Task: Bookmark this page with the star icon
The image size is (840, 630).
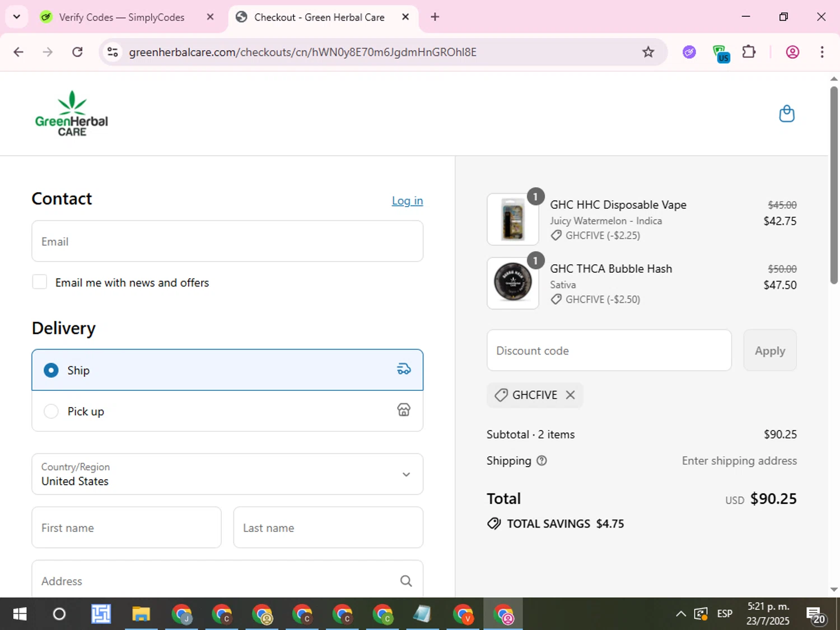Action: (648, 52)
